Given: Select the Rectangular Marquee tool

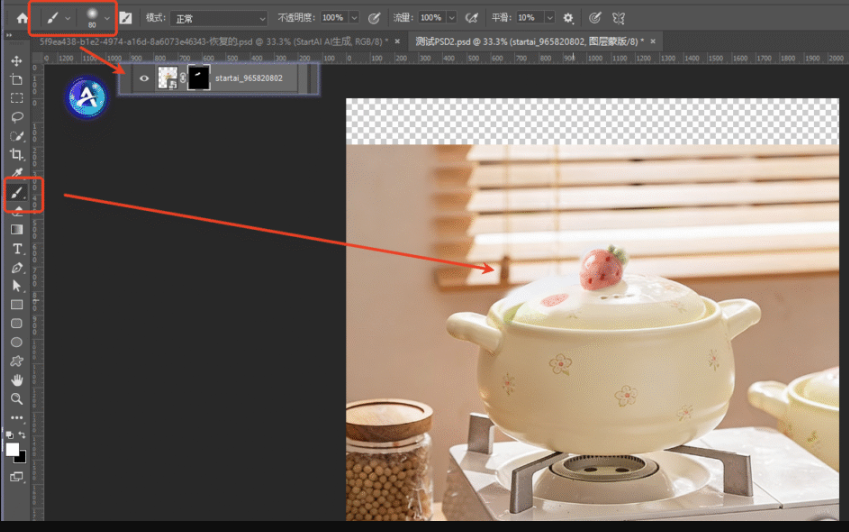Looking at the screenshot, I should (17, 98).
